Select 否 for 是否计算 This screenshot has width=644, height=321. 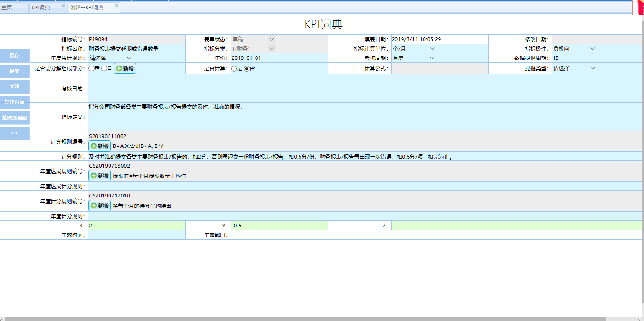point(247,68)
